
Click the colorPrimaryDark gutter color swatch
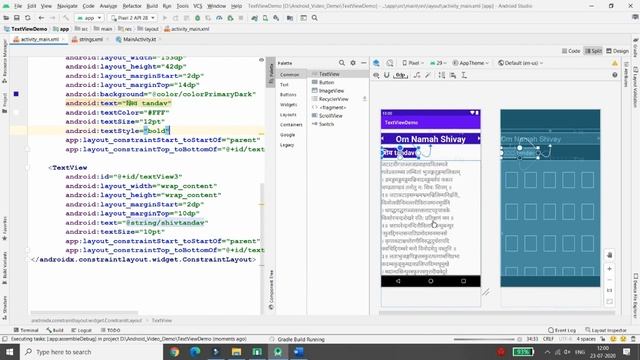16,94
